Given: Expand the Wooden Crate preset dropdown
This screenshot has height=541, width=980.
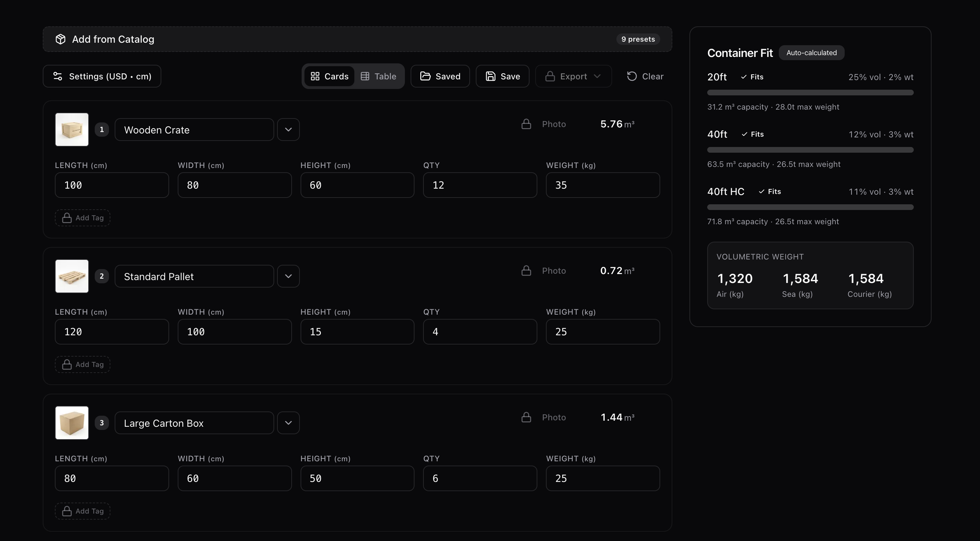Looking at the screenshot, I should [288, 130].
